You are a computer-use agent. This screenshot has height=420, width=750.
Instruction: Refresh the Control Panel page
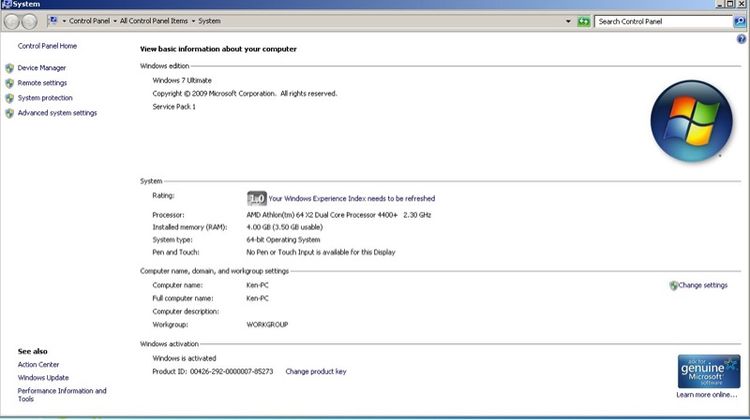(x=583, y=22)
